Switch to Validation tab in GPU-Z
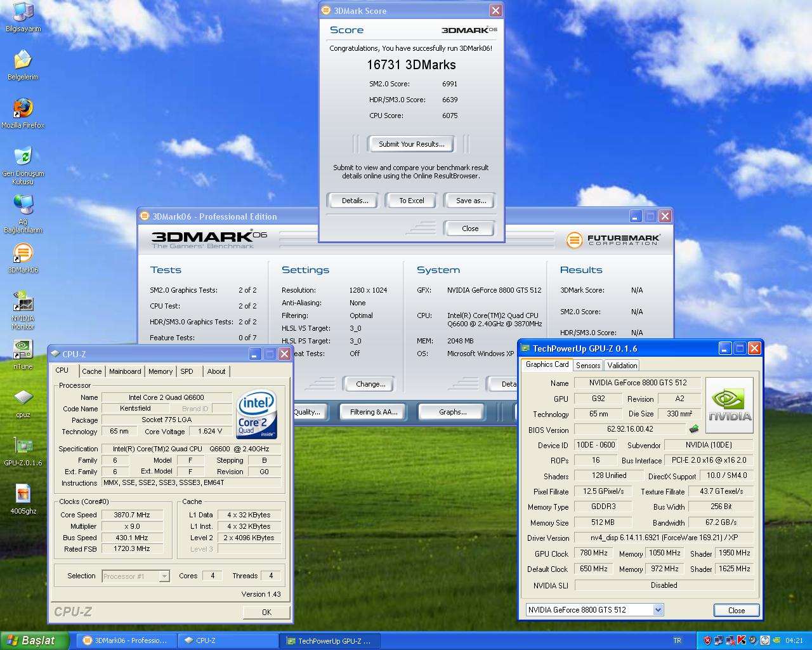This screenshot has width=812, height=650. [622, 365]
